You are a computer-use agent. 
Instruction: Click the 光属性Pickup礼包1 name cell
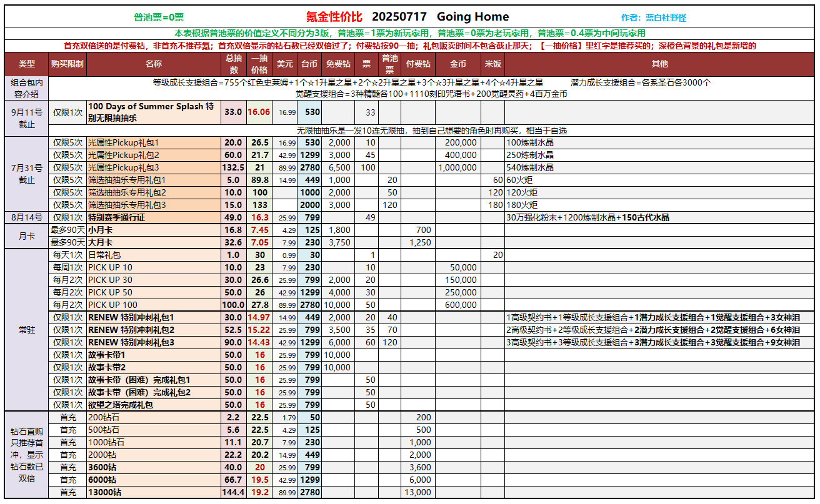(154, 142)
